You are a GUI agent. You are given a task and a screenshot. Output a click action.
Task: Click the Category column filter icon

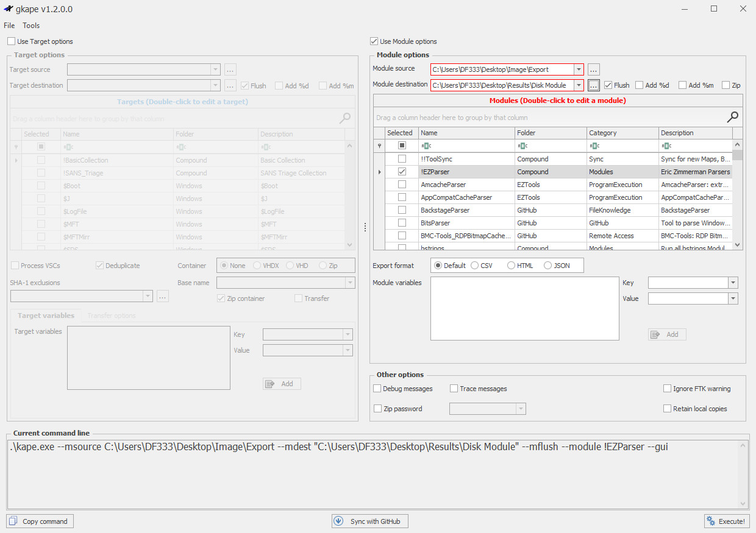pyautogui.click(x=594, y=146)
